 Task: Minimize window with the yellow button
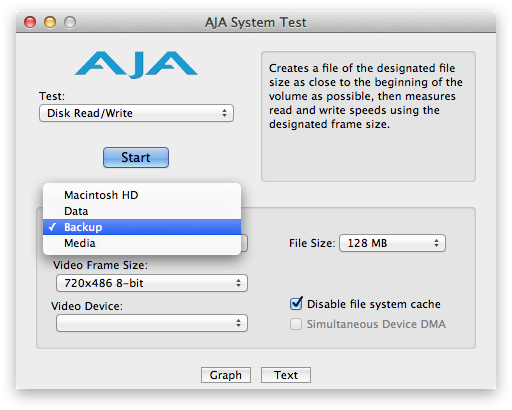click(50, 22)
